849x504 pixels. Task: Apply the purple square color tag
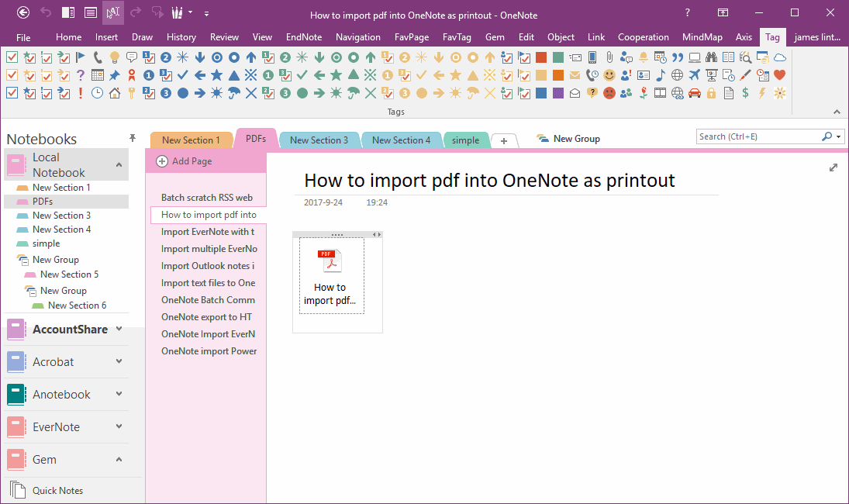coord(558,93)
